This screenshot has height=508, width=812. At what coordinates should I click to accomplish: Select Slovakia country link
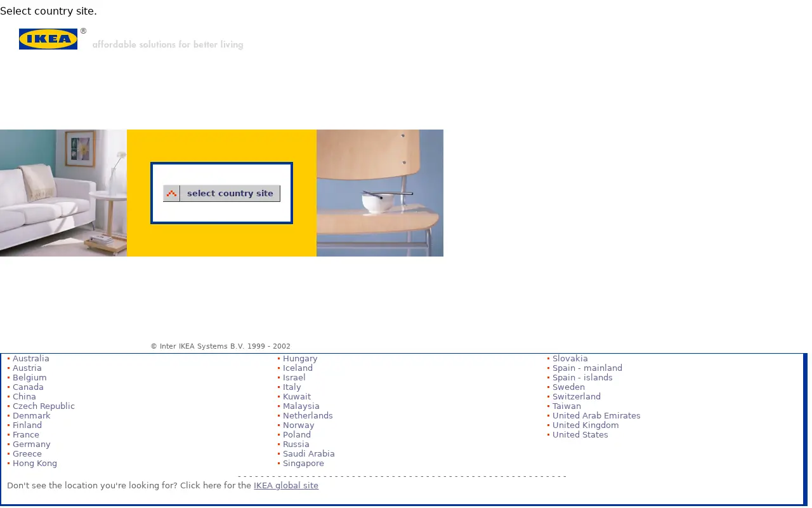(570, 359)
